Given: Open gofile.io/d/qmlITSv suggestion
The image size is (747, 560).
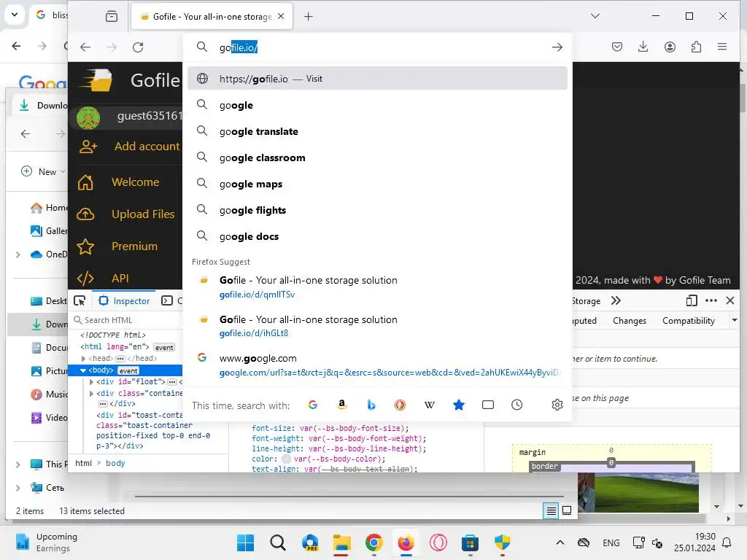Looking at the screenshot, I should [x=377, y=287].
